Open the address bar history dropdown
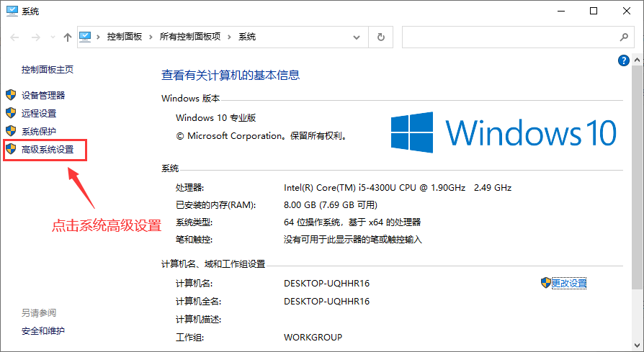 357,37
